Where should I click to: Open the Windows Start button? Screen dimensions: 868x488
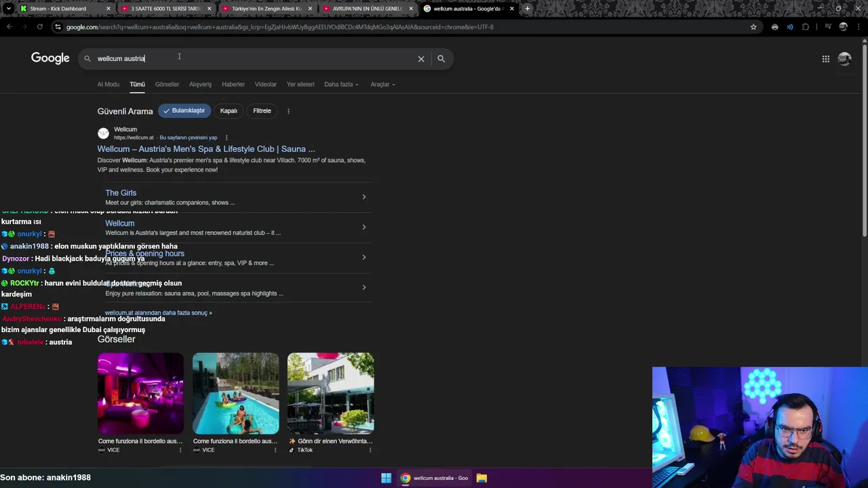386,478
